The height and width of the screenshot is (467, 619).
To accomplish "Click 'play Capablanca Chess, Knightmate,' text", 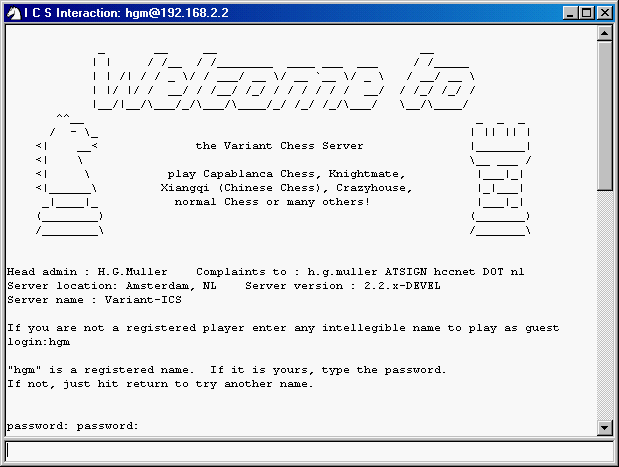I will [x=286, y=174].
